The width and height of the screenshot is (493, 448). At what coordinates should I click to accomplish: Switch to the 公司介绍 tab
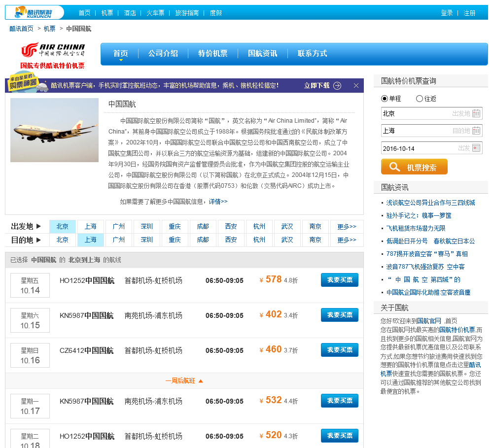click(163, 53)
